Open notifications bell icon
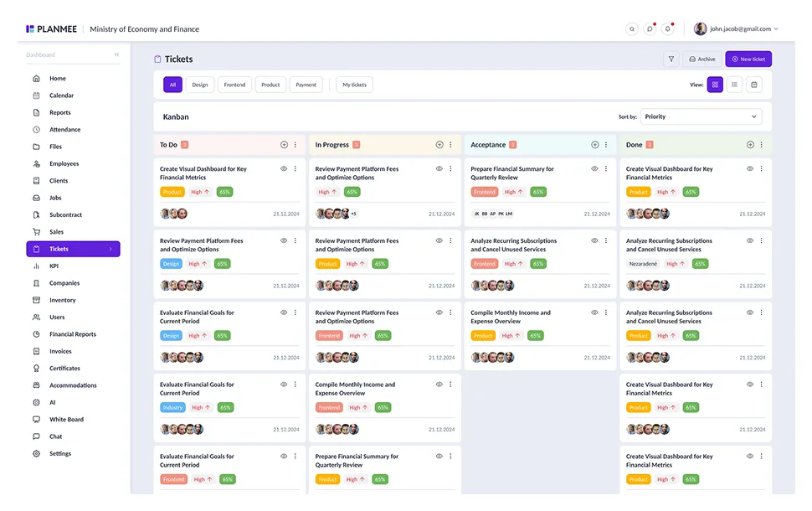This screenshot has width=812, height=511. tap(667, 29)
